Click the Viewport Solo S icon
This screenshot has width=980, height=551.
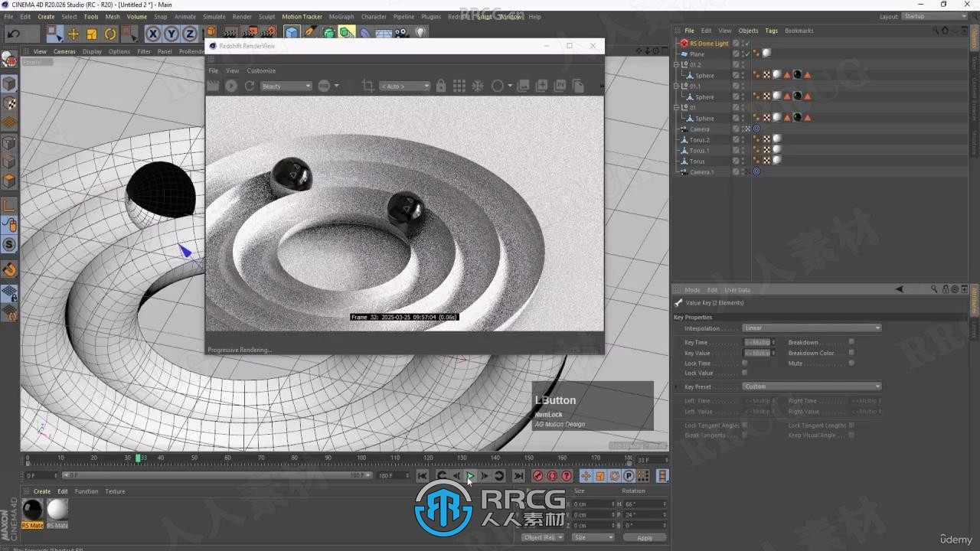9,245
